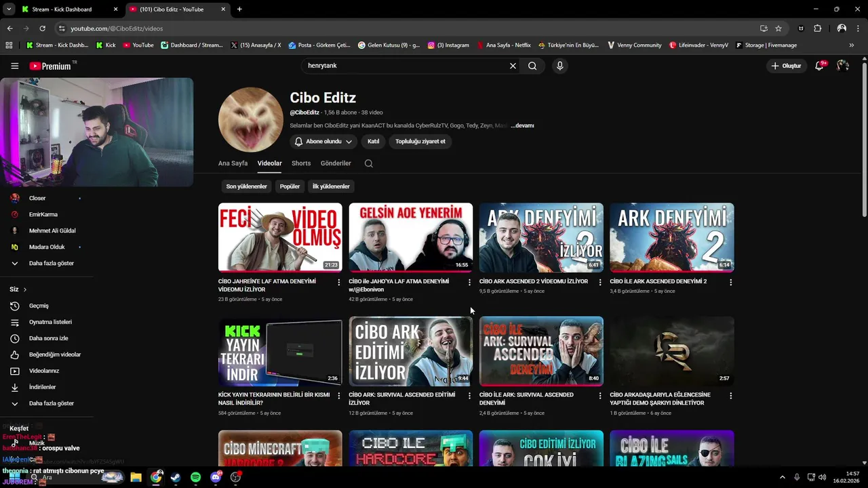Image resolution: width=868 pixels, height=488 pixels.
Task: Open File Explorer from the taskbar
Action: [x=136, y=477]
